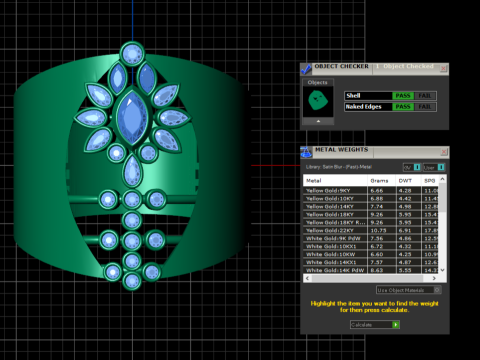Click the 10.75 grams value
This screenshot has width=480, height=360.
tap(378, 231)
